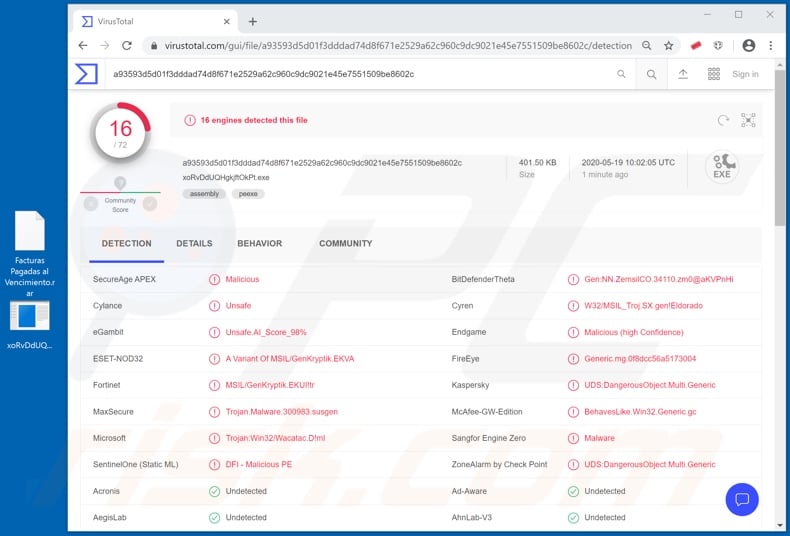Image resolution: width=790 pixels, height=536 pixels.
Task: Open the Chrome three-dot menu
Action: coord(770,46)
